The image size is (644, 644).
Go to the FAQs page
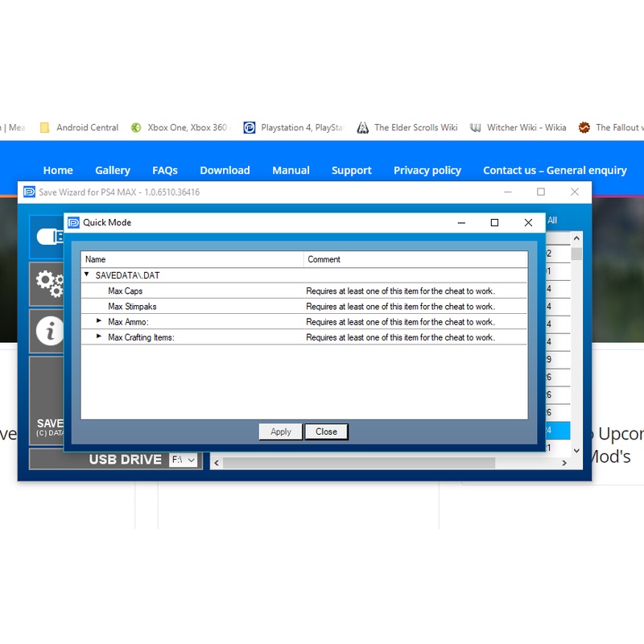pyautogui.click(x=165, y=170)
